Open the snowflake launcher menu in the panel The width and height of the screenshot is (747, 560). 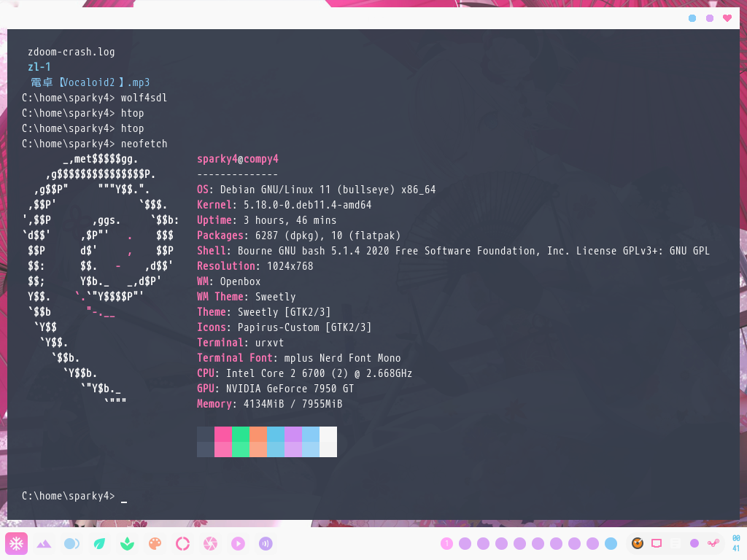[17, 543]
